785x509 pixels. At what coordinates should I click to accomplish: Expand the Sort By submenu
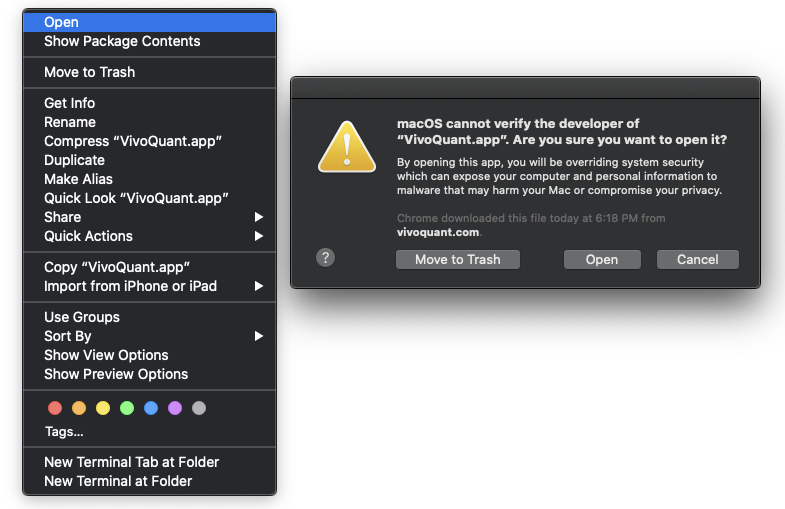point(150,336)
